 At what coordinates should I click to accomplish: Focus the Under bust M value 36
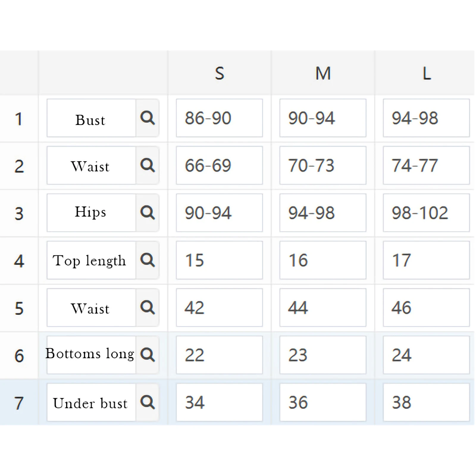(x=323, y=403)
